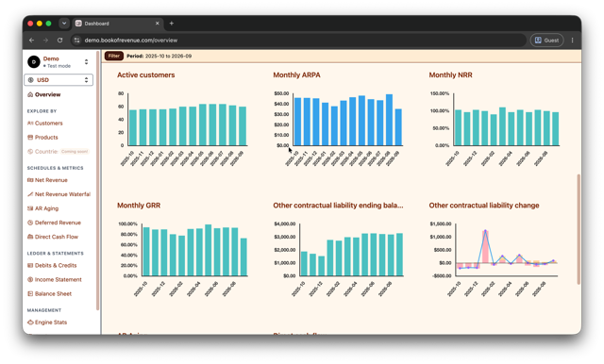Click the Engine Stats icon

click(30, 323)
